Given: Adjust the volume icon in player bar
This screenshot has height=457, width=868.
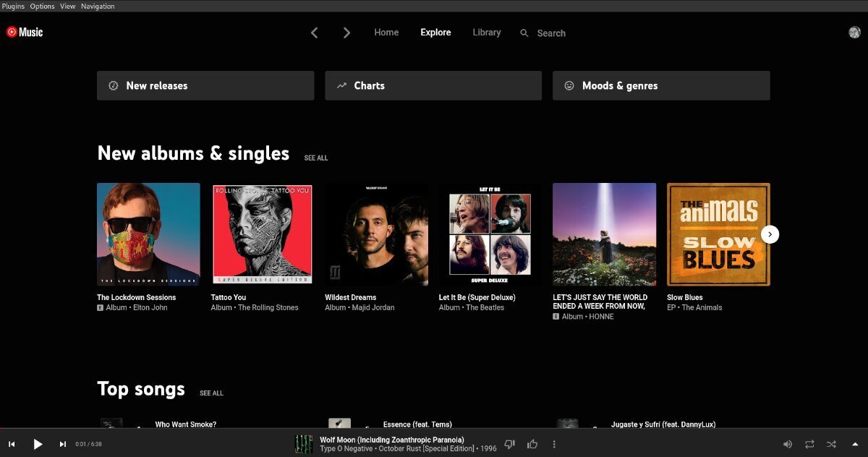Looking at the screenshot, I should pyautogui.click(x=787, y=444).
